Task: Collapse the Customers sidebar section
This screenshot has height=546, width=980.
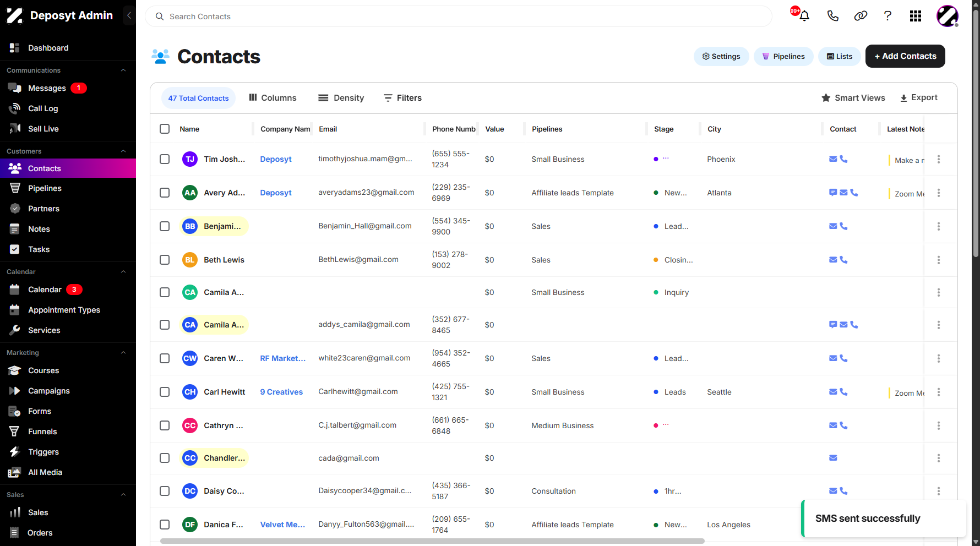Action: click(x=123, y=151)
